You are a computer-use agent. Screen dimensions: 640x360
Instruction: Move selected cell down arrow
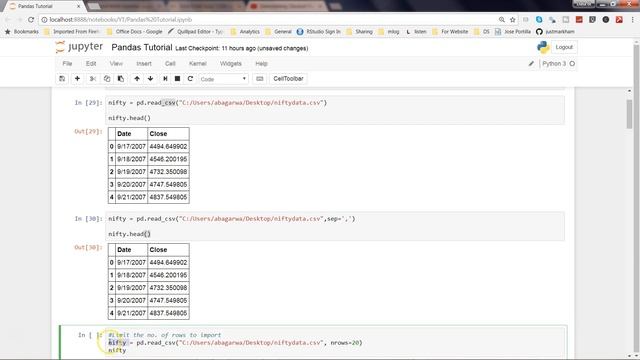coord(151,79)
